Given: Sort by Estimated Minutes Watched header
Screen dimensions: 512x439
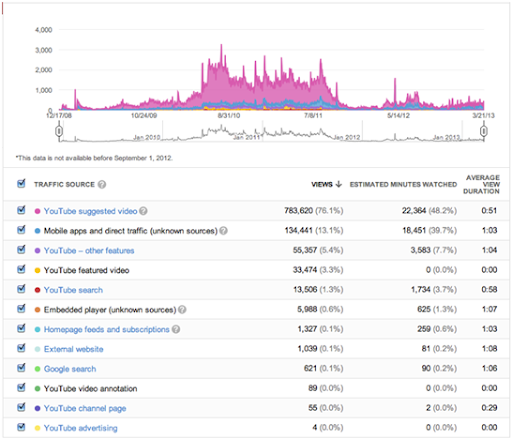Looking at the screenshot, I should (403, 184).
